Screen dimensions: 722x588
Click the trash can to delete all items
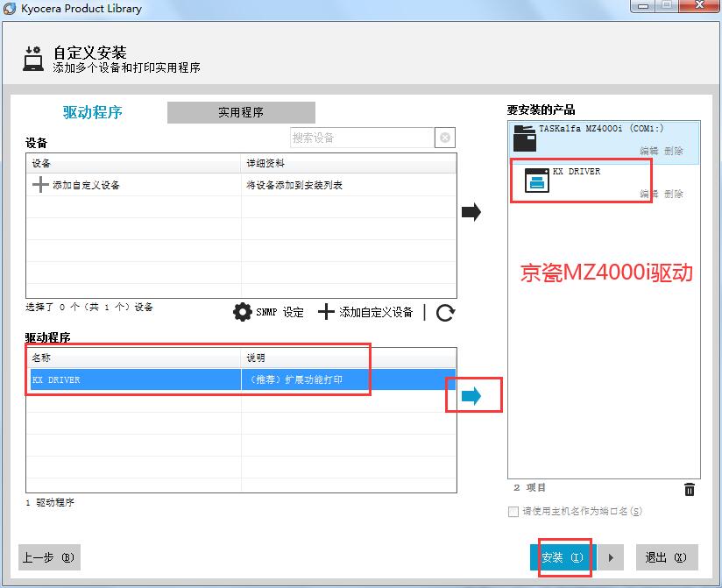[x=690, y=489]
